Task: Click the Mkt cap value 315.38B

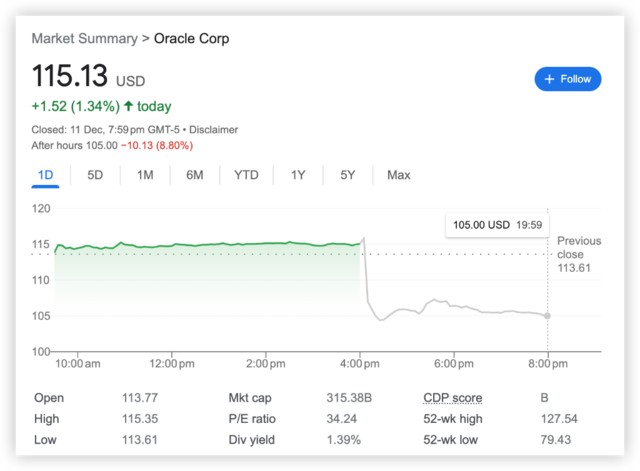Action: tap(349, 398)
